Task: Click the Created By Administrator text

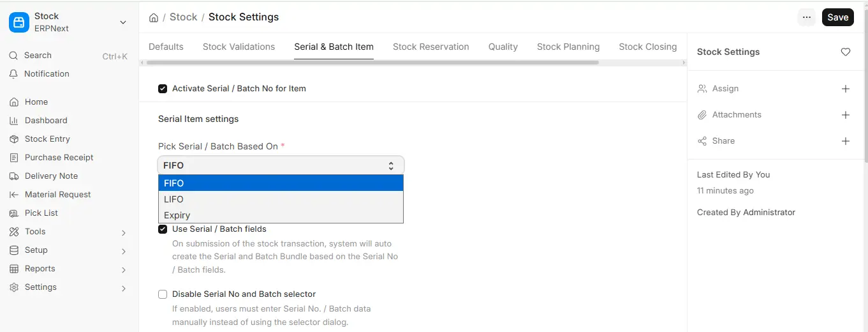Action: pyautogui.click(x=746, y=213)
